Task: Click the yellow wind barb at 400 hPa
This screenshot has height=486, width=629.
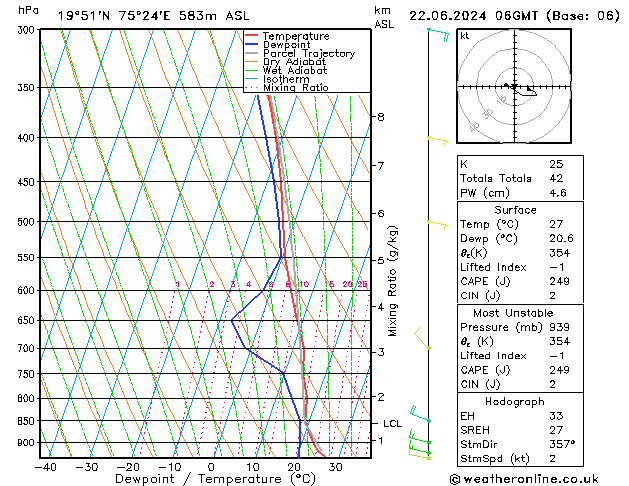Action: [438, 140]
